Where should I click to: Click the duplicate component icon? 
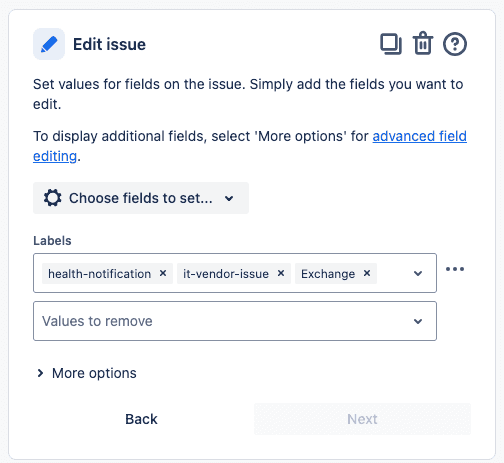pos(391,44)
